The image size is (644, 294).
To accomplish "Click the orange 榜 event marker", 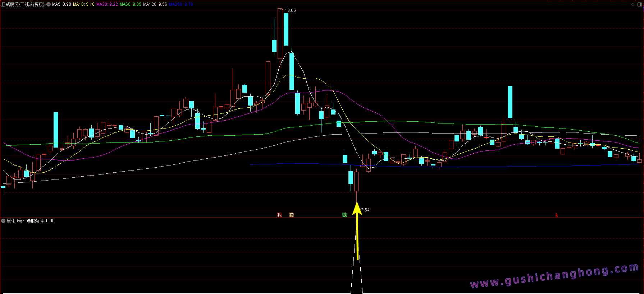I will [x=291, y=215].
